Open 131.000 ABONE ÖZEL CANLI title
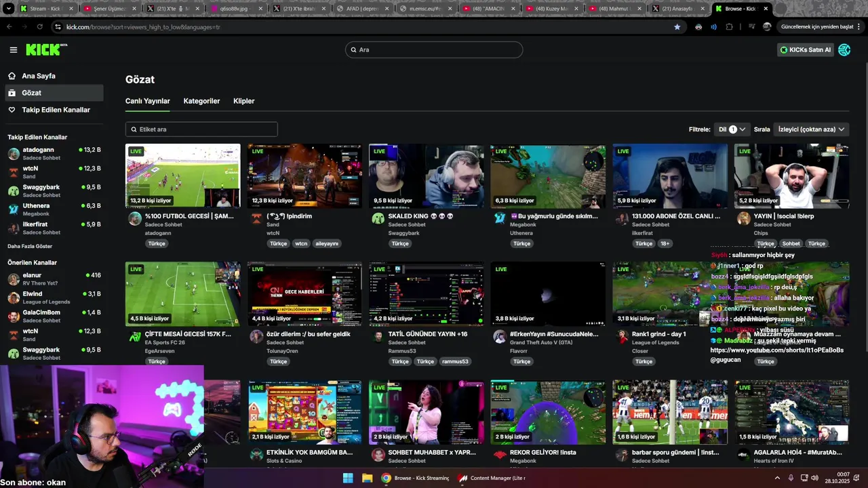The width and height of the screenshot is (868, 488). click(676, 216)
